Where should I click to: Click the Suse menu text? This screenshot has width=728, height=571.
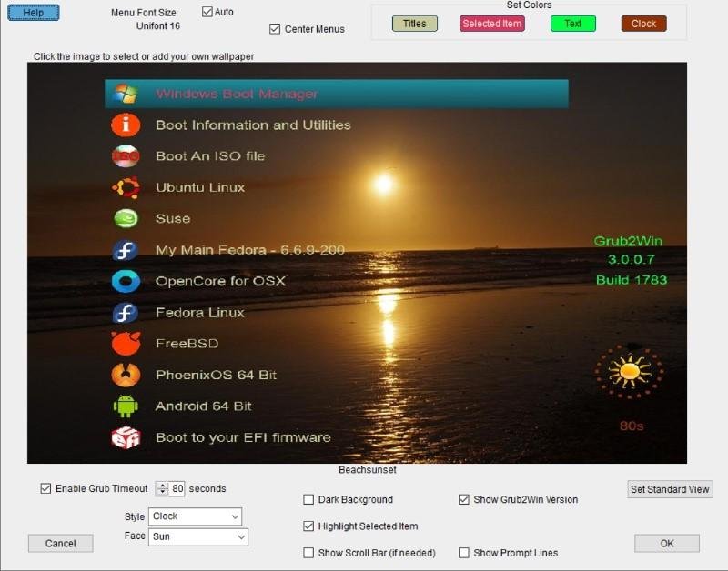(x=173, y=218)
